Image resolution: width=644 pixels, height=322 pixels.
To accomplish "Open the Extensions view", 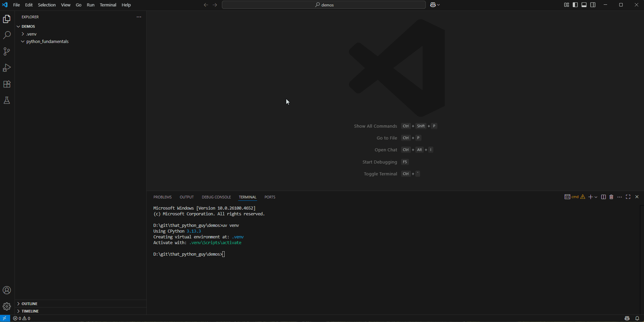I will tap(7, 84).
